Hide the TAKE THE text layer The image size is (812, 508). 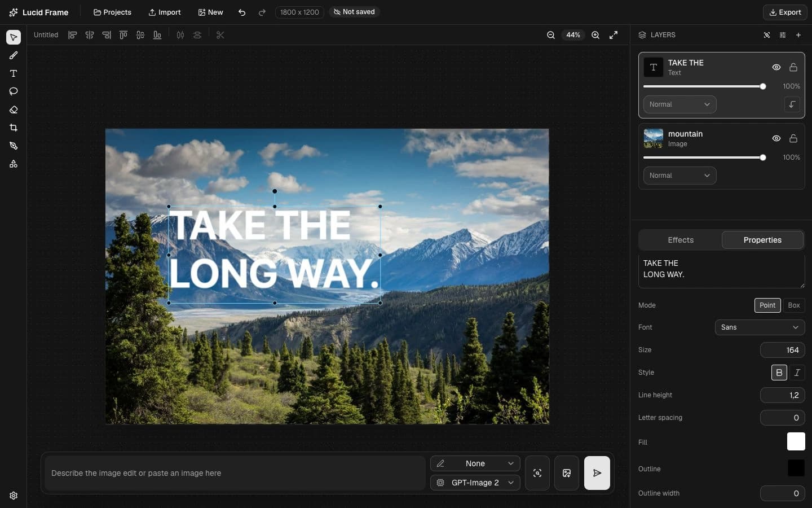point(776,67)
